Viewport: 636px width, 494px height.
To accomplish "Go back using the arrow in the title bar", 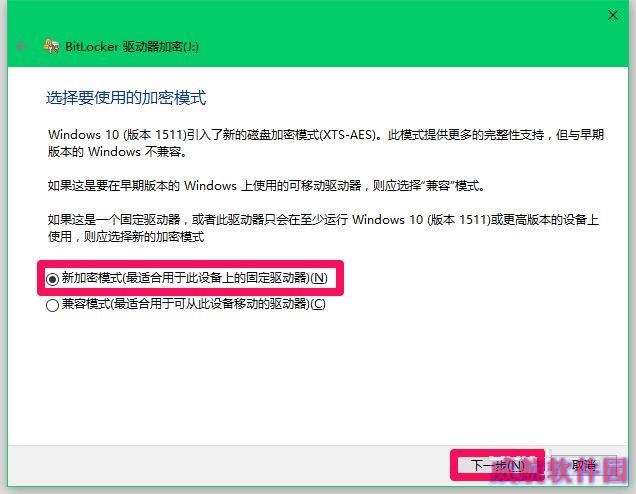I will click(21, 46).
